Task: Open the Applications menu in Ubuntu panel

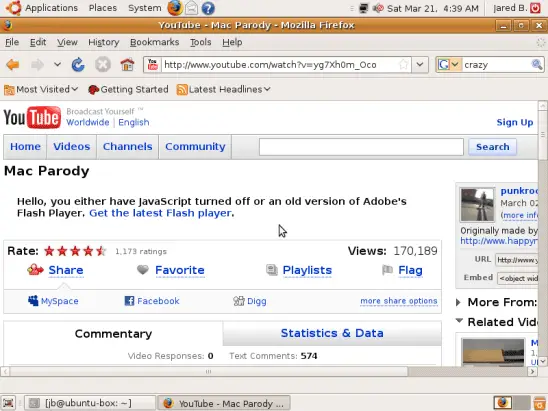Action: (51, 8)
